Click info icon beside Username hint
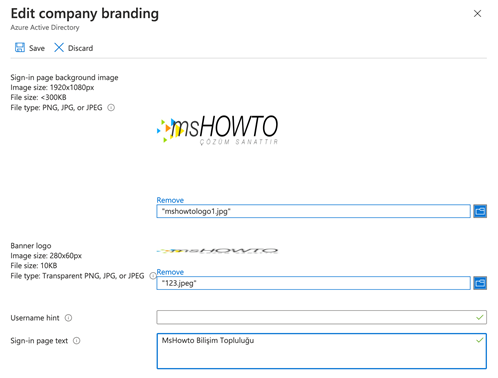The height and width of the screenshot is (378, 498). (68, 318)
